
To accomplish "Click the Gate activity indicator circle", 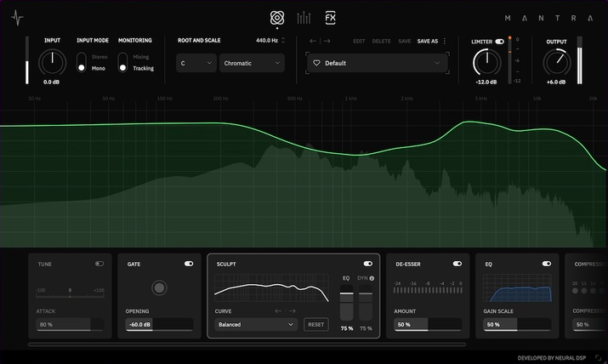I will click(159, 287).
